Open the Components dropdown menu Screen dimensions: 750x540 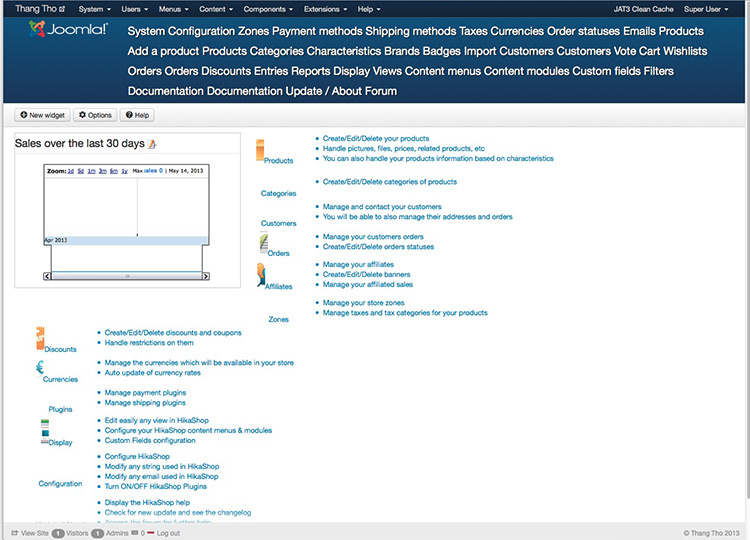[x=268, y=9]
